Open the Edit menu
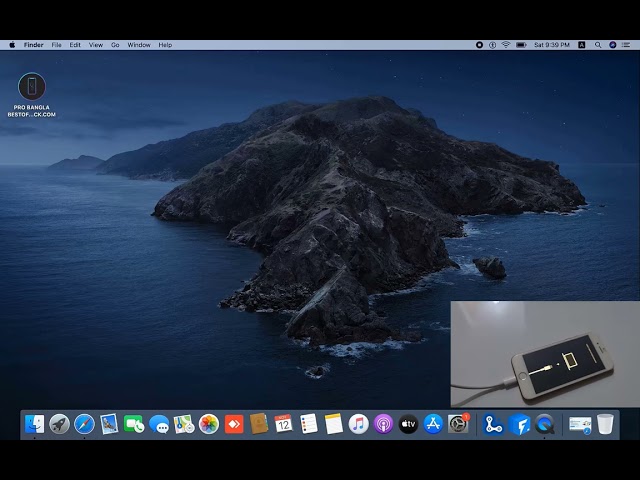The width and height of the screenshot is (640, 480). click(75, 45)
